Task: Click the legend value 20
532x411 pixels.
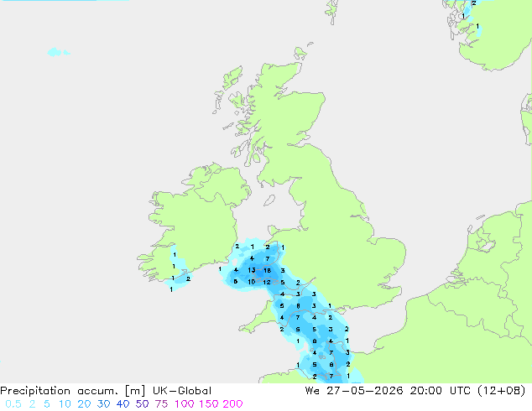Action: click(x=84, y=404)
